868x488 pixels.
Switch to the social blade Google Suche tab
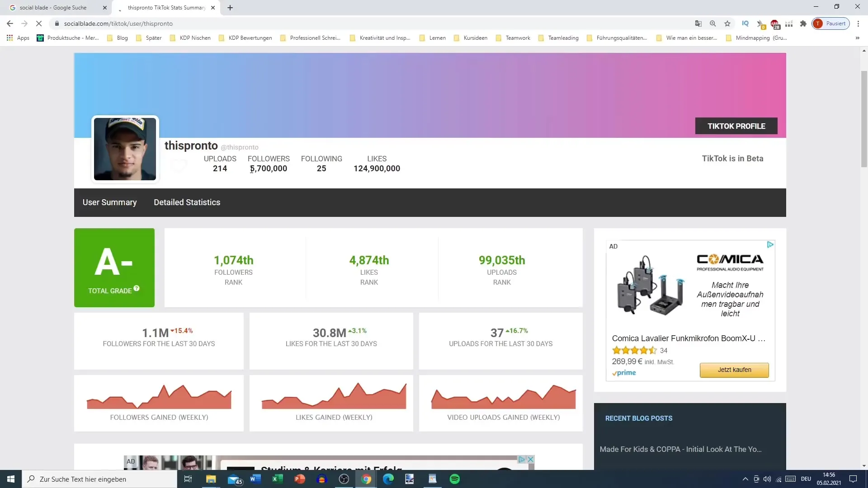pos(53,8)
